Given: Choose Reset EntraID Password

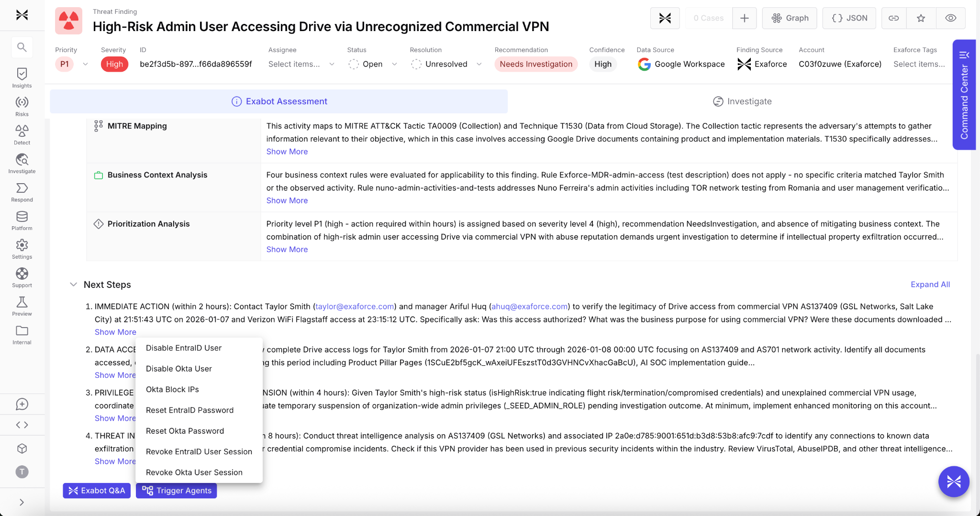Looking at the screenshot, I should [x=199, y=410].
